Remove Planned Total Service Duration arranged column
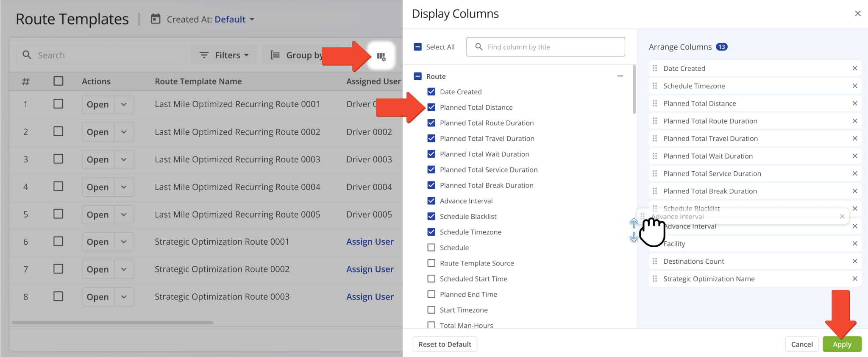868x357 pixels. (854, 173)
